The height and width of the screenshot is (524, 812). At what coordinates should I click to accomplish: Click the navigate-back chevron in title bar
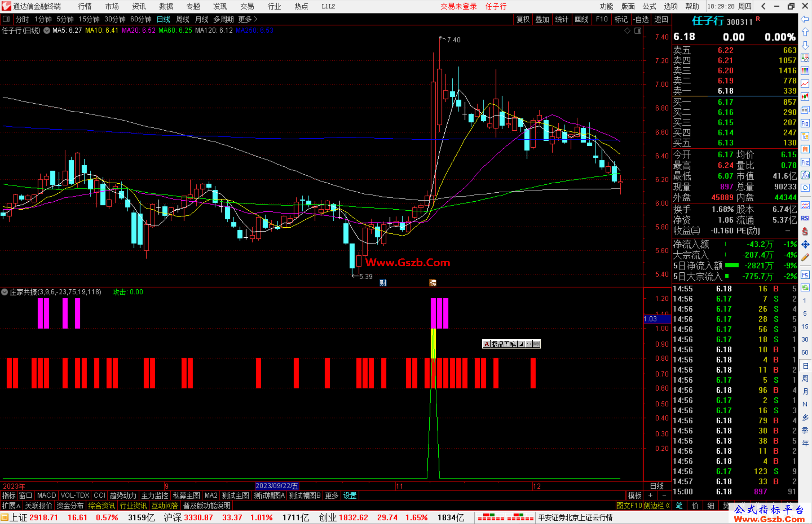click(763, 6)
